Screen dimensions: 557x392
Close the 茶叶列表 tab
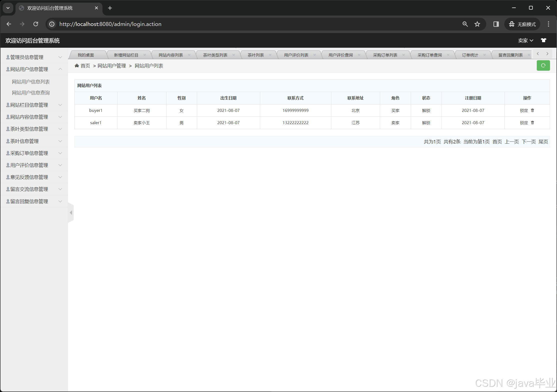click(270, 55)
